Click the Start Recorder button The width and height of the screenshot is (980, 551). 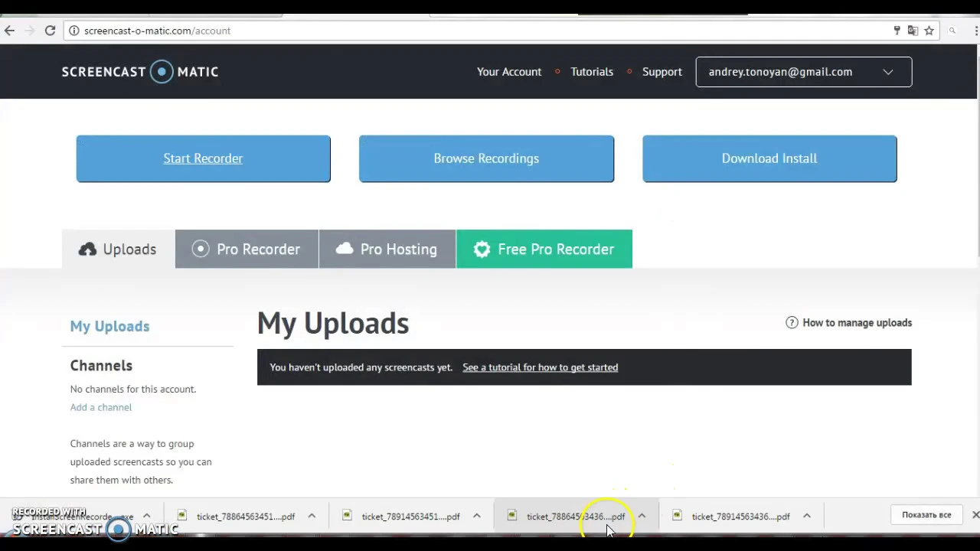(203, 158)
